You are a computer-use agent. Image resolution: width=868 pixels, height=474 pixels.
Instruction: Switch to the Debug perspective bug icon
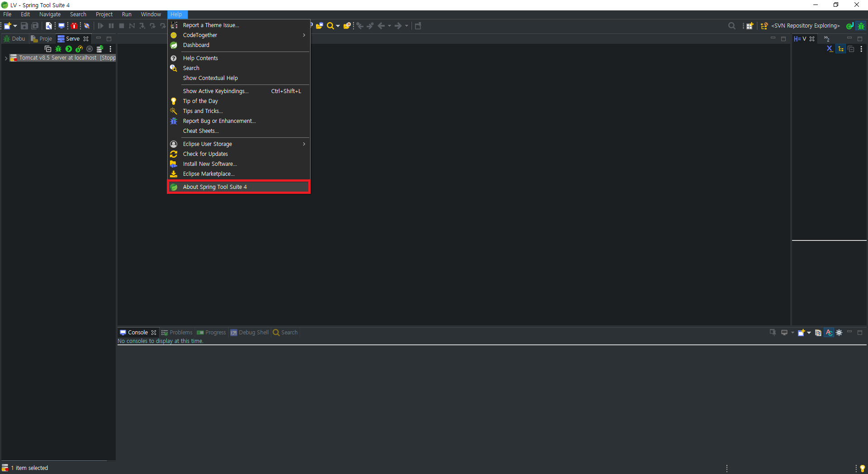point(861,26)
